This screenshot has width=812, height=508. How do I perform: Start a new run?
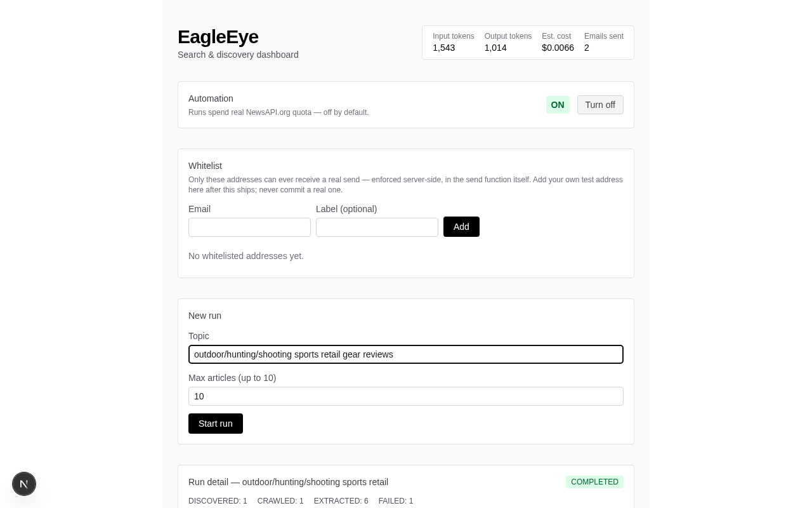pos(216,424)
